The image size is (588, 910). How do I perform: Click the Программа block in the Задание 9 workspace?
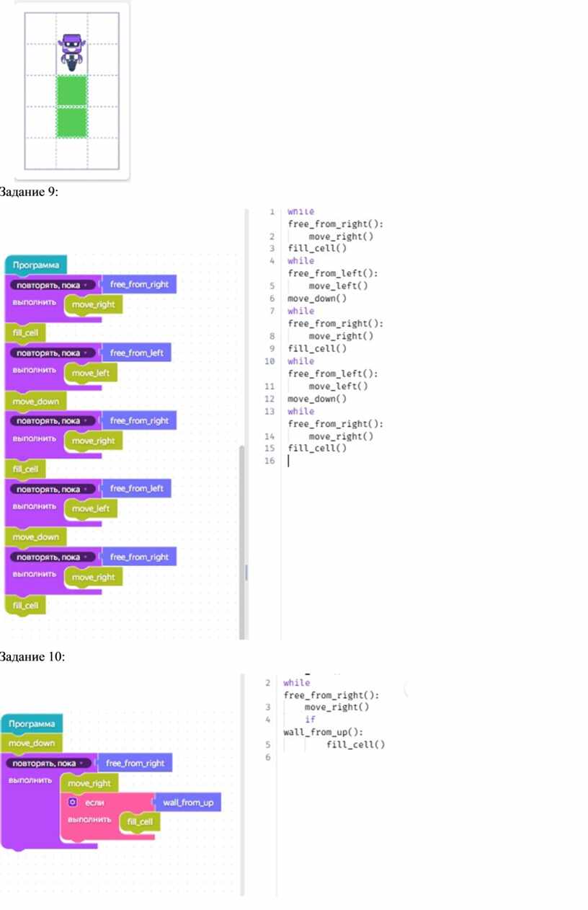click(35, 265)
